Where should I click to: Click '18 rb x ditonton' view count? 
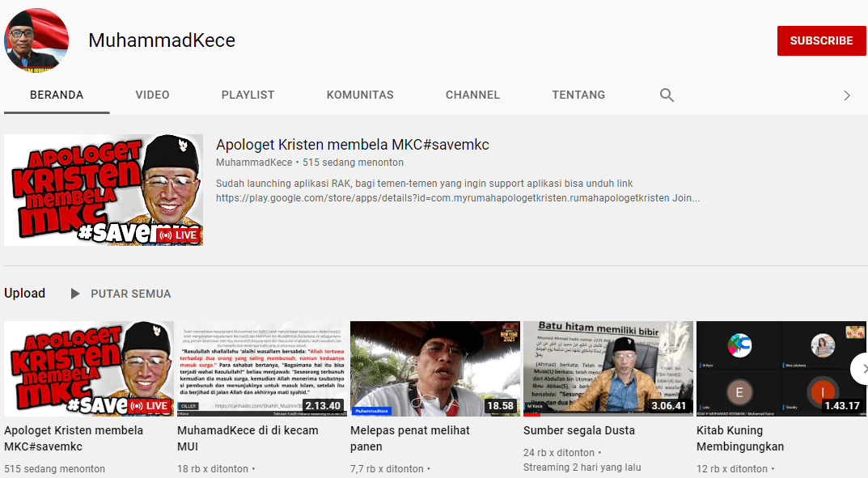point(213,468)
